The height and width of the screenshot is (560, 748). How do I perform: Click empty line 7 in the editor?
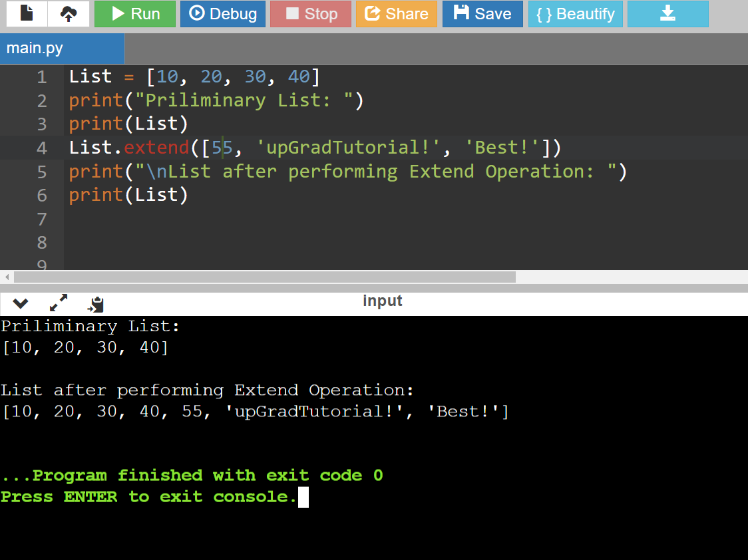coord(333,219)
